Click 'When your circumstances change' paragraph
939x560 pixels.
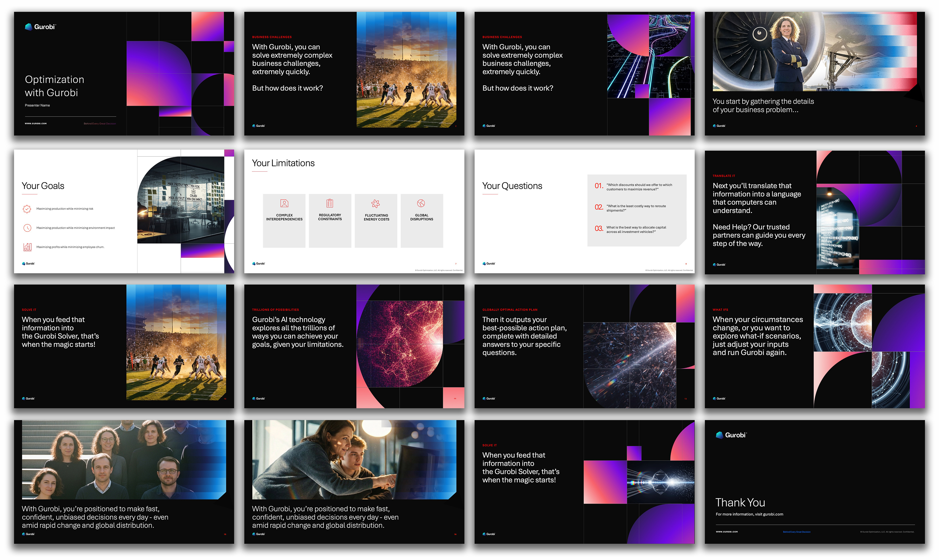[x=758, y=336]
